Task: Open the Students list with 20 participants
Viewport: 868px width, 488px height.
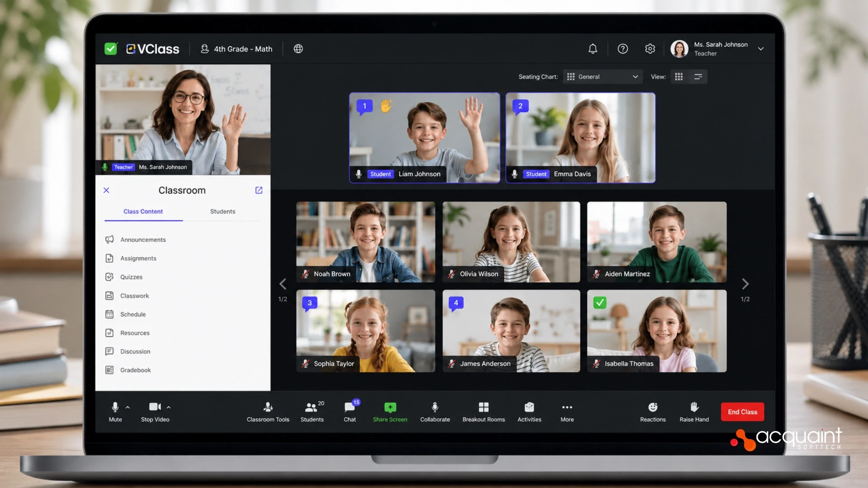Action: (312, 412)
